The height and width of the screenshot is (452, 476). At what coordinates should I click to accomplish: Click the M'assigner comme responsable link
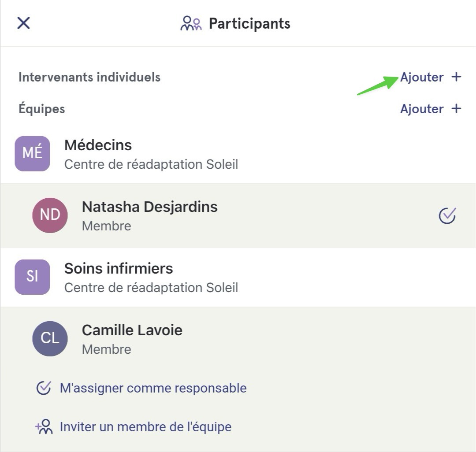(153, 388)
